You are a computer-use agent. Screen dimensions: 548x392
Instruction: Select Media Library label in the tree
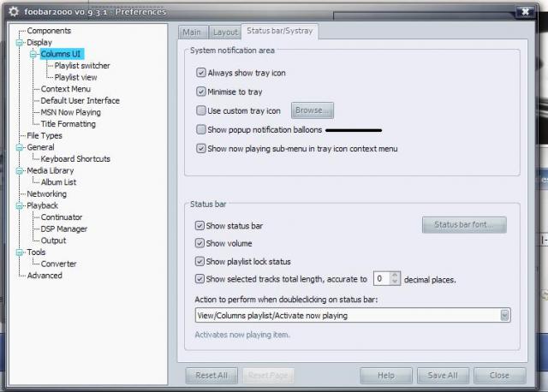tap(51, 171)
